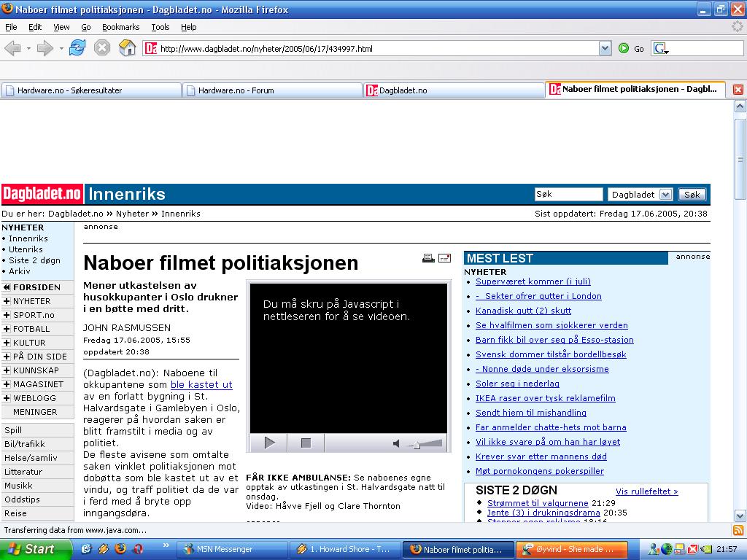Open 'Superværet kommer (i juli)' link
This screenshot has width=747, height=560.
point(533,281)
